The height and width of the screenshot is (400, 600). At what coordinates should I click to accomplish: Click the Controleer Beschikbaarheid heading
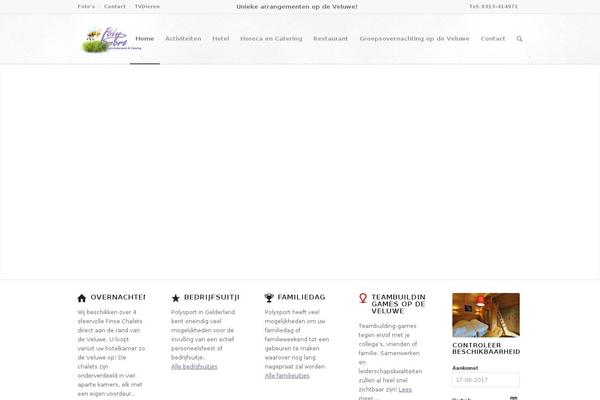point(486,348)
